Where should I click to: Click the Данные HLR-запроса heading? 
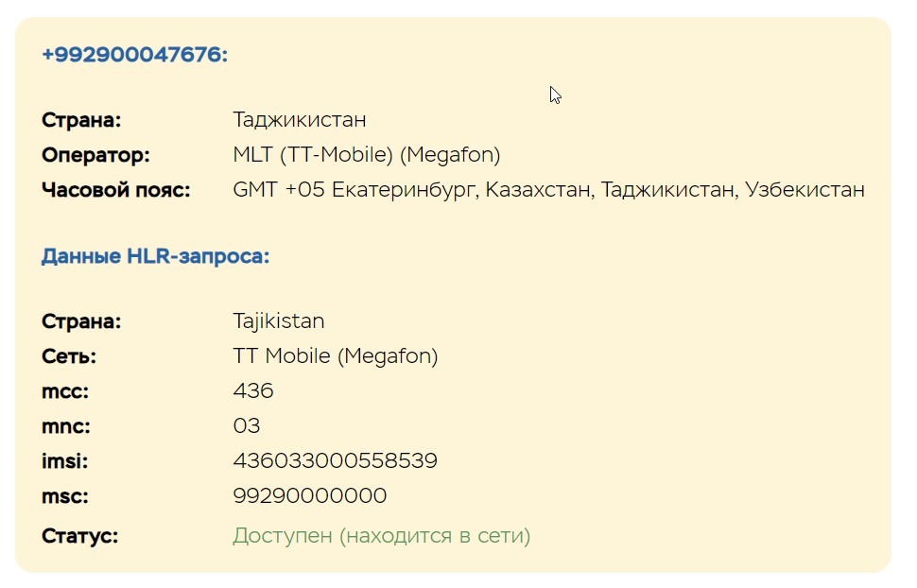156,256
